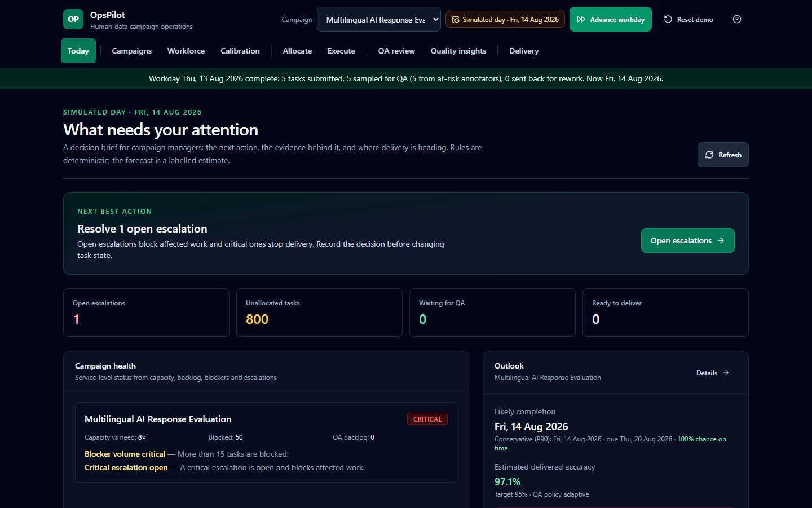Viewport: 812px width, 508px height.
Task: Open the QA review tab
Action: (x=396, y=51)
